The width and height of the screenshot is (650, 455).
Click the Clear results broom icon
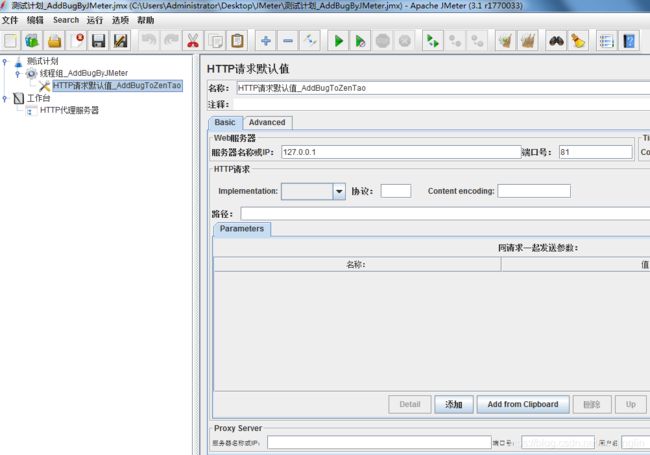tap(505, 41)
